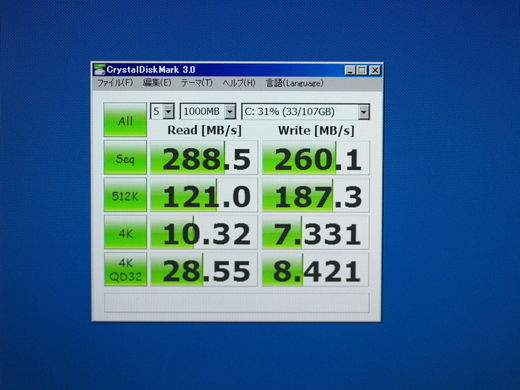Open the テーマ(T) menu
Viewport: 520px width, 390px height.
point(197,83)
